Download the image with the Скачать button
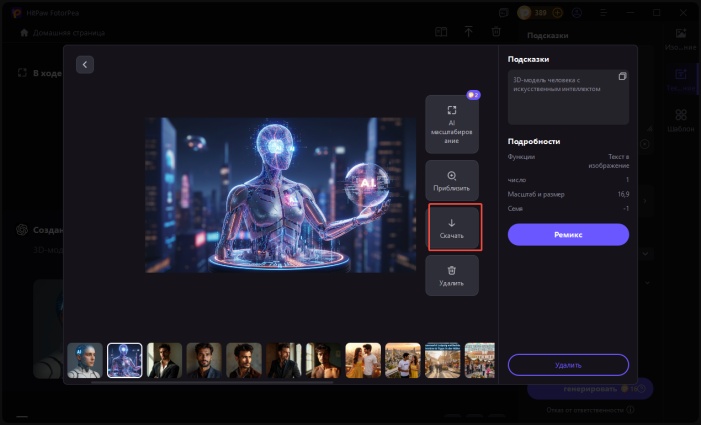Viewport: 701px width, 425px height. pyautogui.click(x=452, y=228)
